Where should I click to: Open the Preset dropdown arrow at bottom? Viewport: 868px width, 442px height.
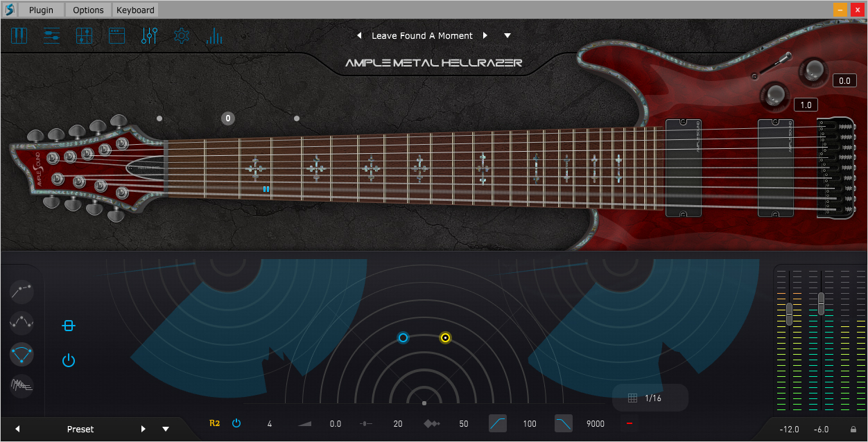click(166, 430)
